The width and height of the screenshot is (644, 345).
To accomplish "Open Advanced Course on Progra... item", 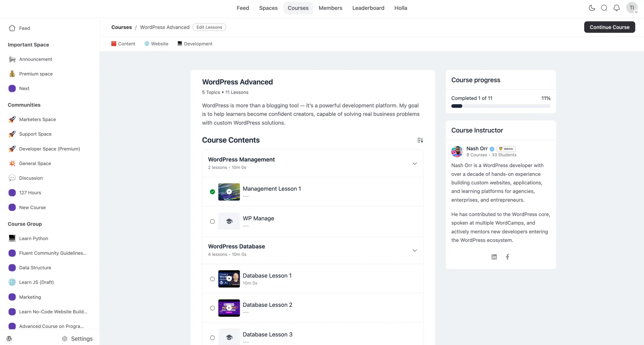I will [x=51, y=326].
